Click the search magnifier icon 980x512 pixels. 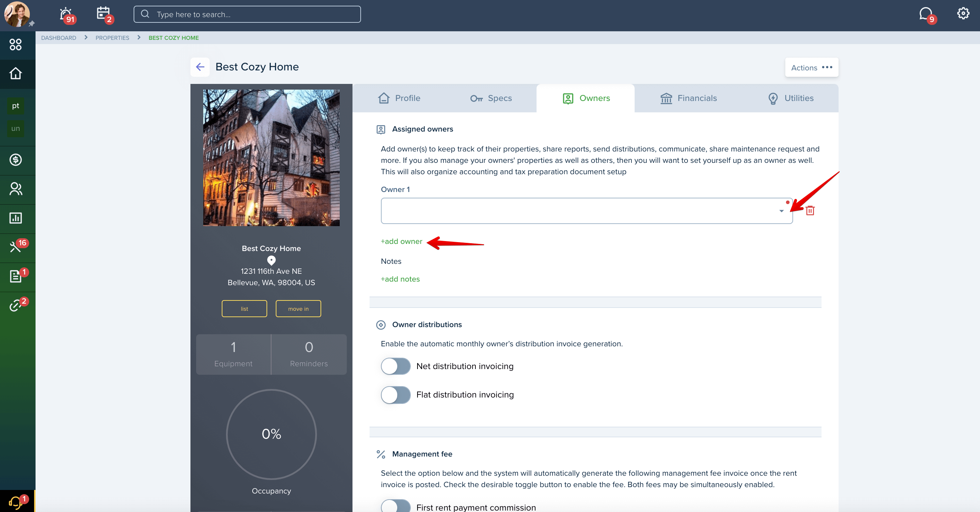(x=145, y=14)
